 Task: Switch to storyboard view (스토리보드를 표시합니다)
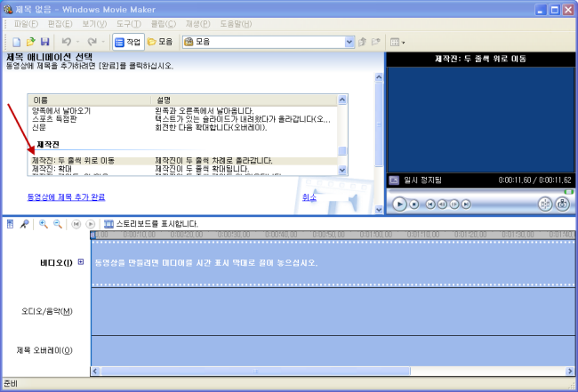pos(151,224)
